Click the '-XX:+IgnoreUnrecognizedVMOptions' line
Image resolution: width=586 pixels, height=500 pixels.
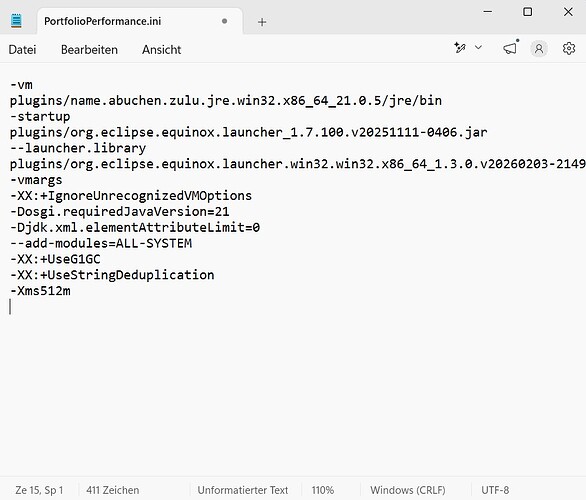[x=131, y=196]
